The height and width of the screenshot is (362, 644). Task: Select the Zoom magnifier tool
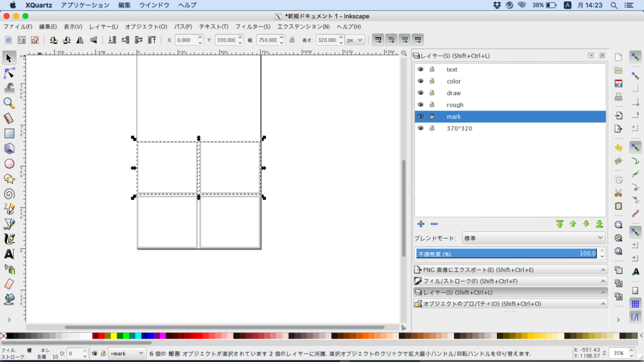pos(9,103)
